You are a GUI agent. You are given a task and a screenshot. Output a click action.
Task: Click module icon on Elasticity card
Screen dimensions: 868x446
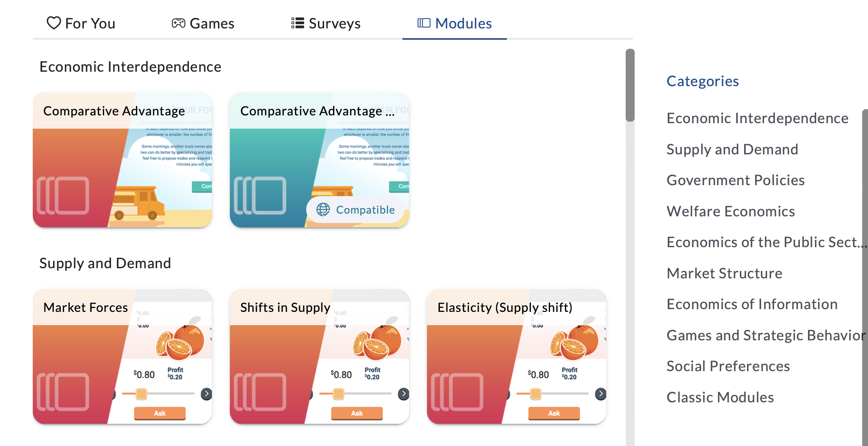(457, 392)
